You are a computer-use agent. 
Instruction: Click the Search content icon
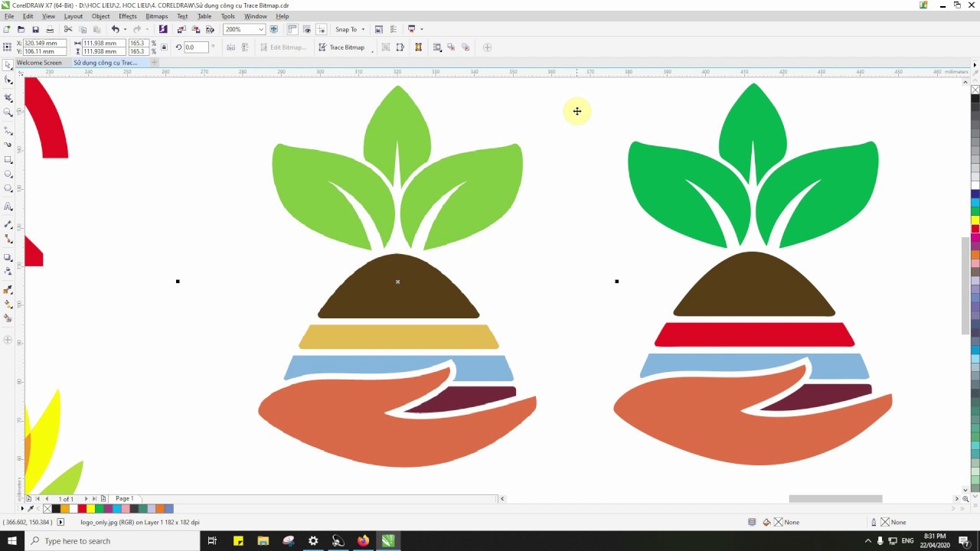click(x=162, y=29)
